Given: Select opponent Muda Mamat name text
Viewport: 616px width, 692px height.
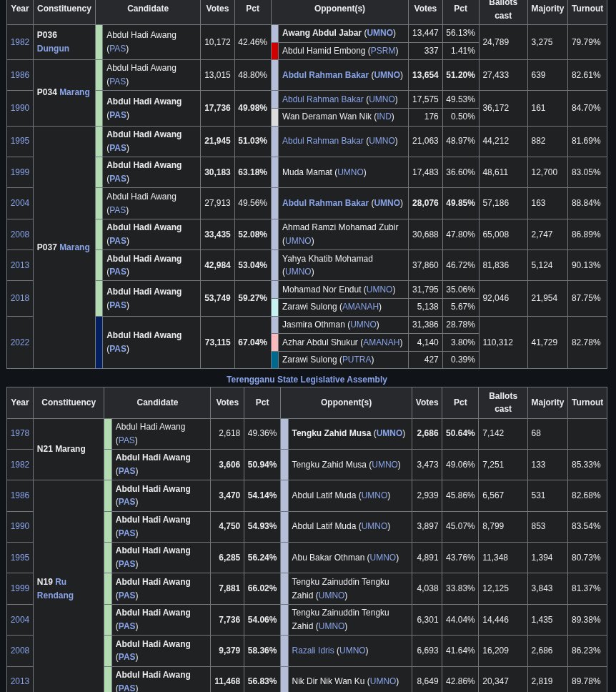Looking at the screenshot, I should pos(307,172).
